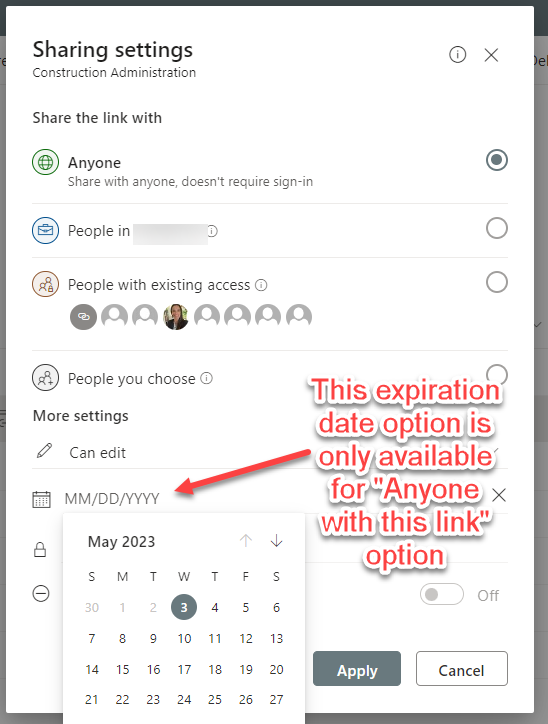Click info icon next to People you choose

pos(206,378)
